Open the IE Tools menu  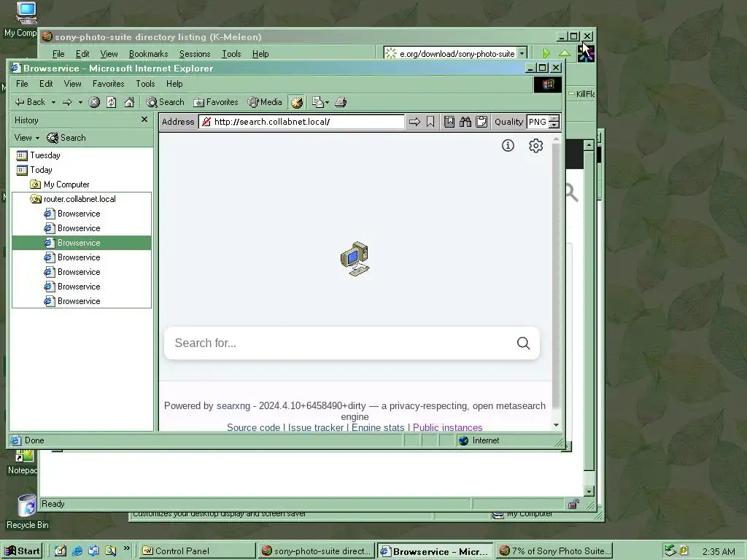(145, 84)
